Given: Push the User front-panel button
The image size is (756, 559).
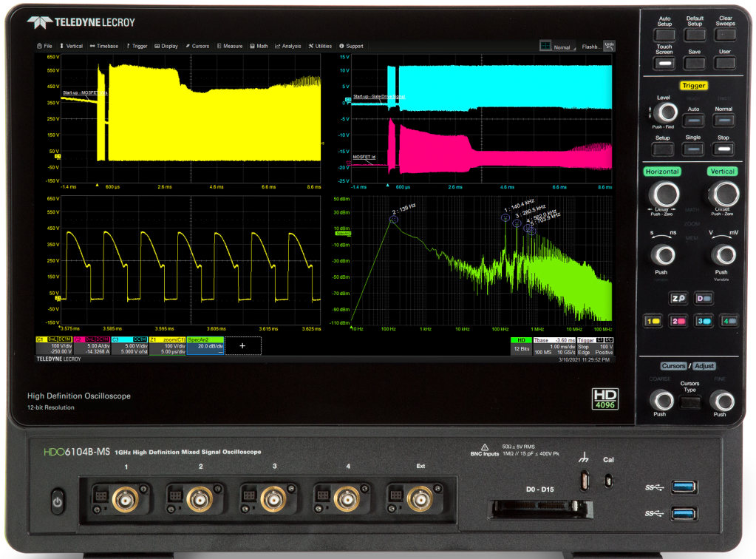Looking at the screenshot, I should click(x=725, y=63).
